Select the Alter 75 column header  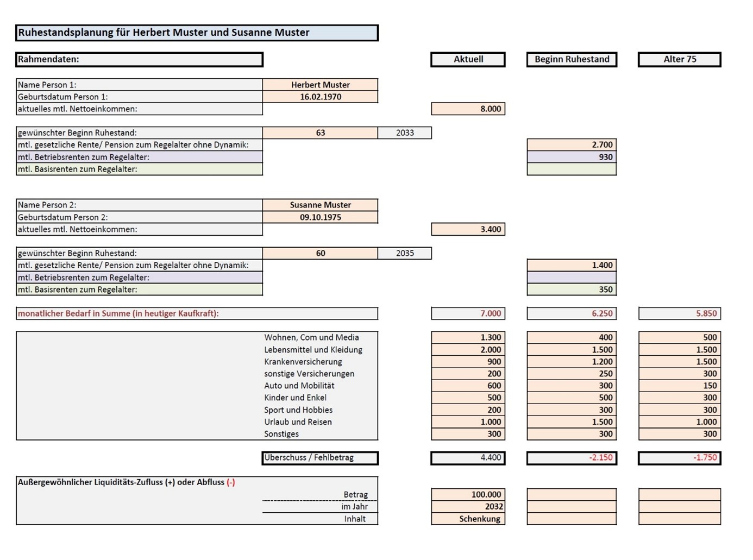coord(679,59)
